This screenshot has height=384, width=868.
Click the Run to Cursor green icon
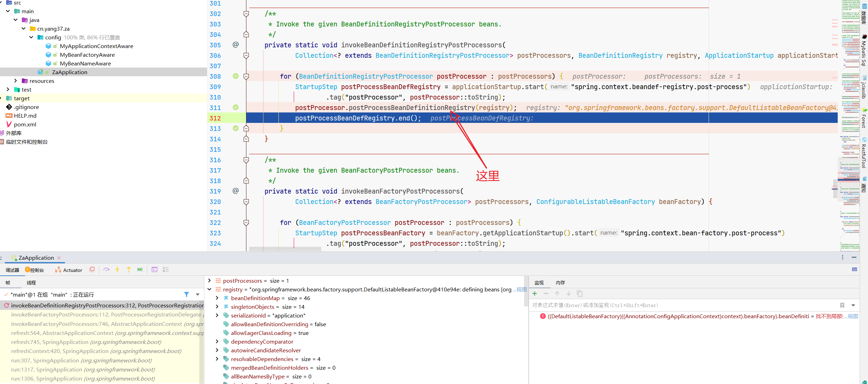click(140, 269)
